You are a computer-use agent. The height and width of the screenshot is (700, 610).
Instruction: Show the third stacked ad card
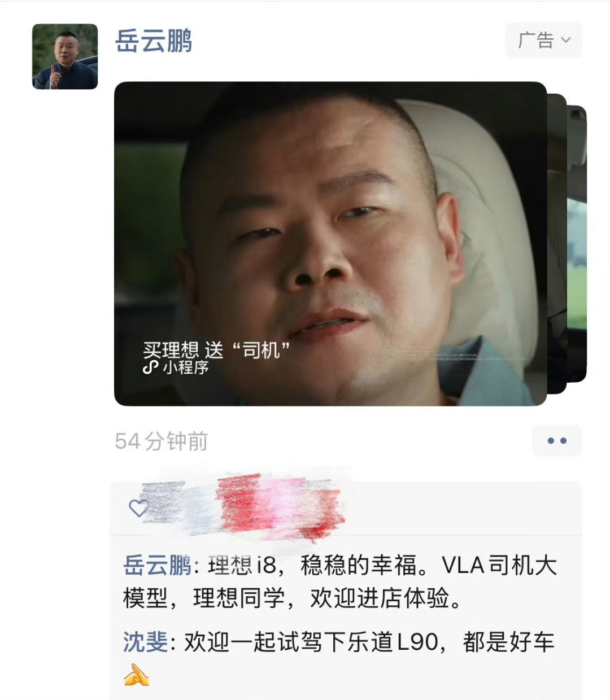[577, 244]
